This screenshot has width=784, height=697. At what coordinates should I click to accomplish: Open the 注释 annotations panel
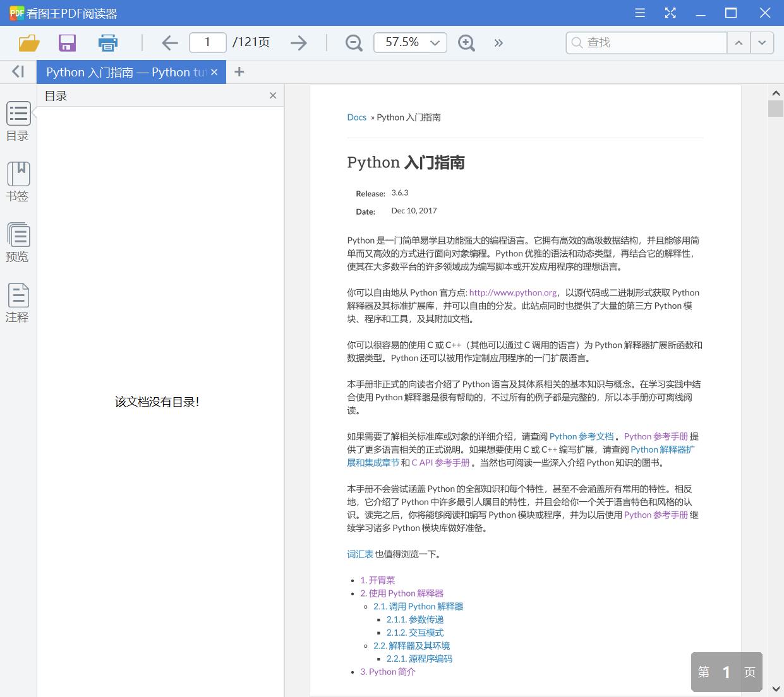[18, 303]
